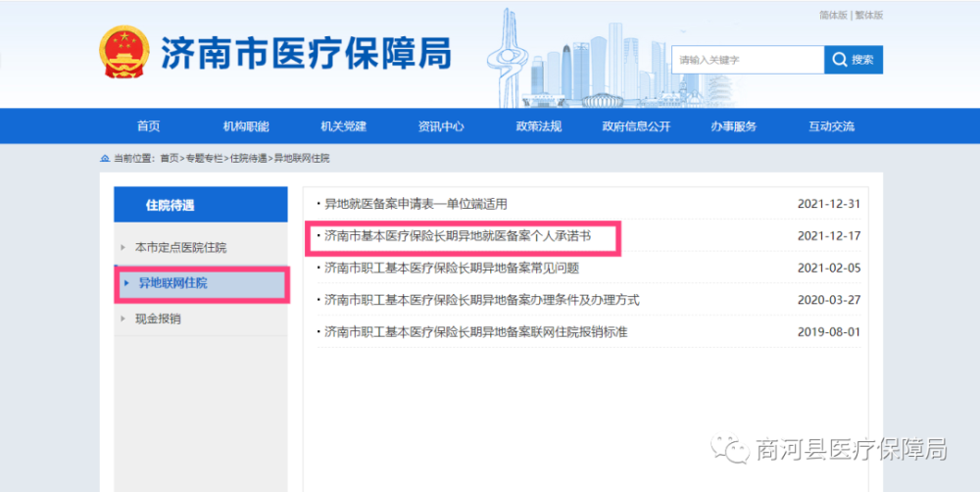Click the arrow bullet before 现金报销
The image size is (980, 492).
coord(123,319)
